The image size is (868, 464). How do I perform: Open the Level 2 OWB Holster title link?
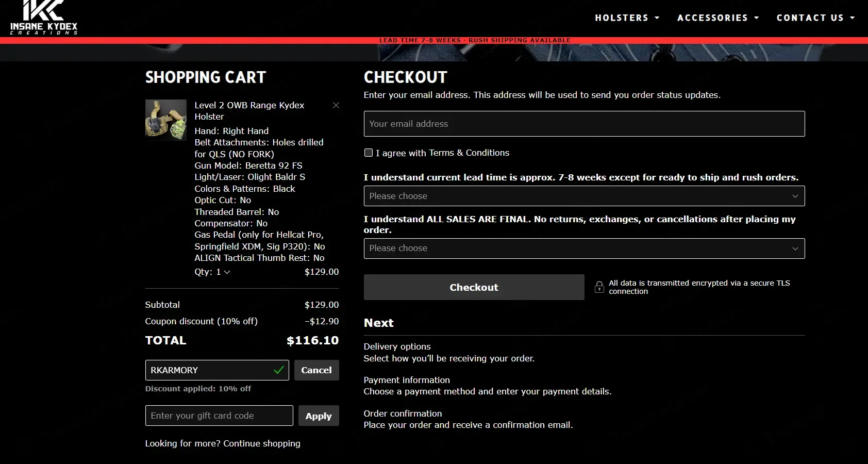[x=249, y=111]
